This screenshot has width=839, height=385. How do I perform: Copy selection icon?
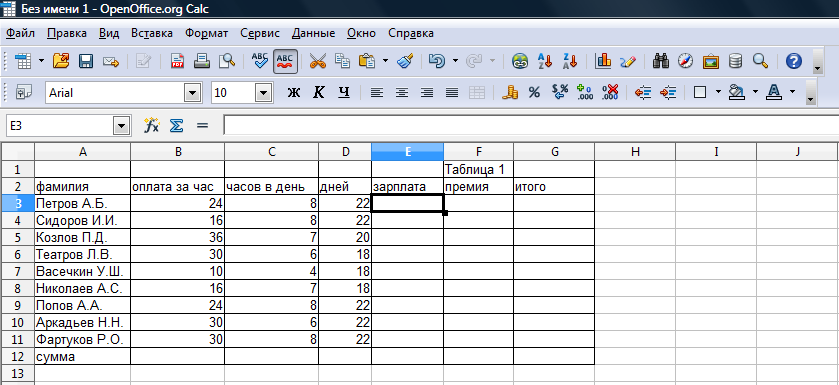342,61
